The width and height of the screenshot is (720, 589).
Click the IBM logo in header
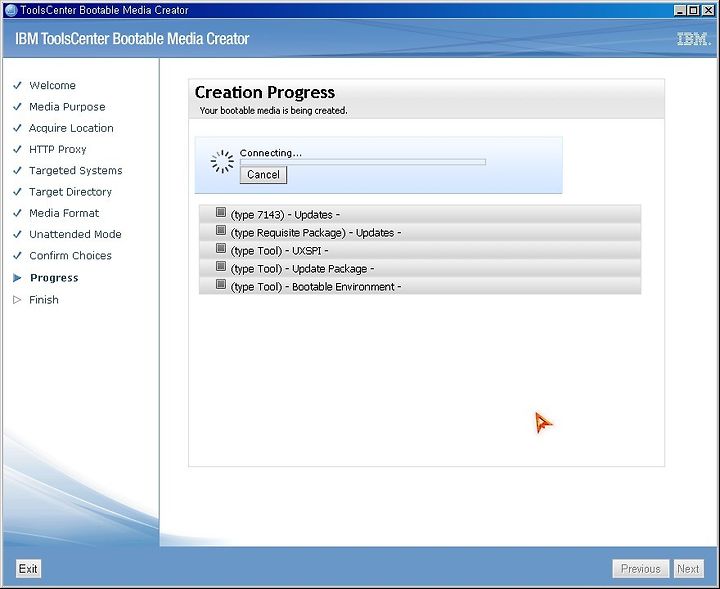coord(694,39)
